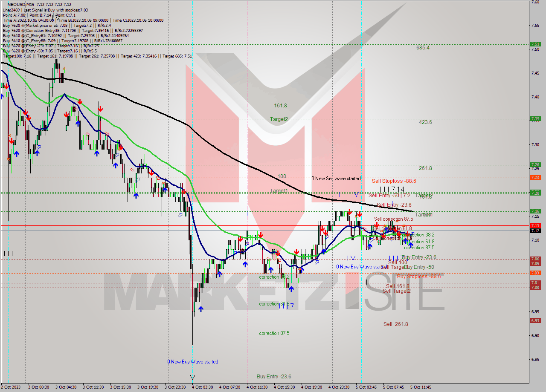Select the 'Sell correction 87.5' label
This screenshot has width=546, height=392.
coord(393,219)
